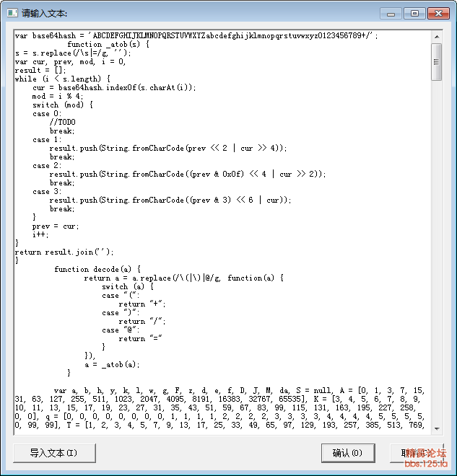Click the 'cur = base64hash.indexOf' line
This screenshot has width=457, height=476.
tap(114, 88)
